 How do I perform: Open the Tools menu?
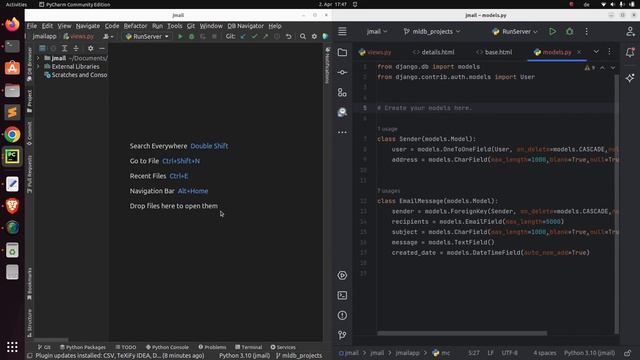175,26
